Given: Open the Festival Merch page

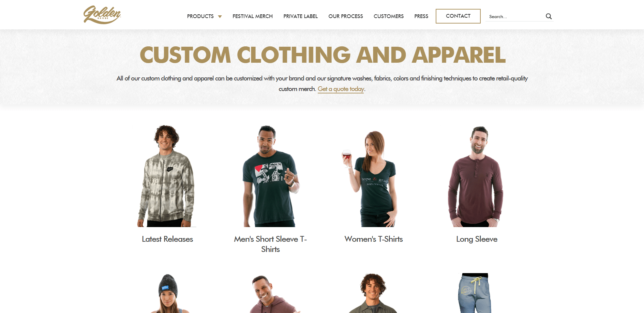Looking at the screenshot, I should click(253, 16).
